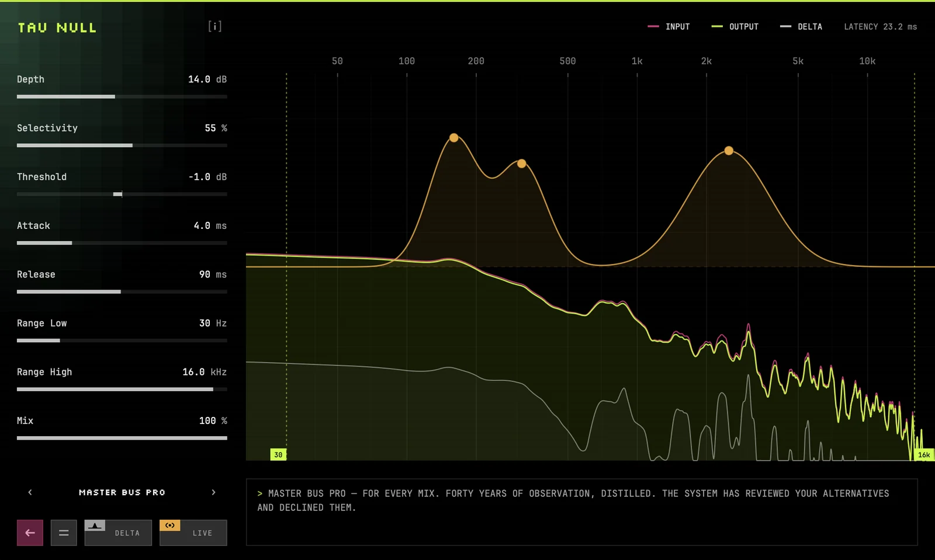Go to the previous preset with left chevron
This screenshot has height=560, width=935.
30,492
